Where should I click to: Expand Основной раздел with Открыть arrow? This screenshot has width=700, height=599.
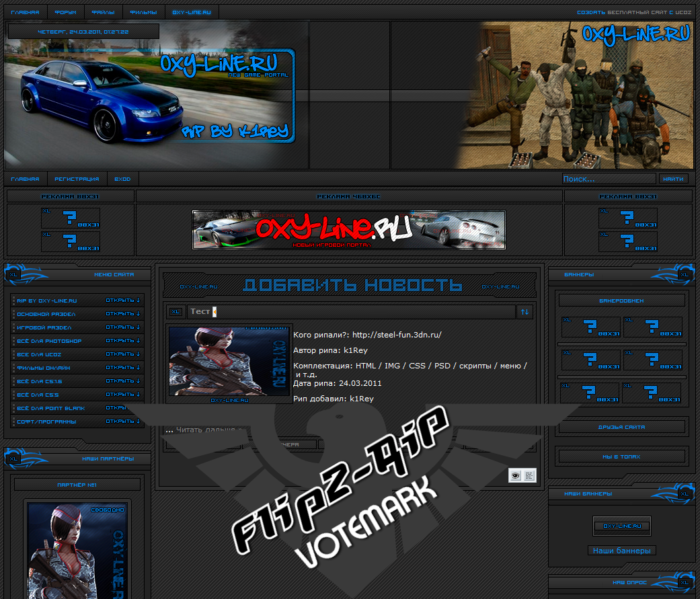[123, 314]
